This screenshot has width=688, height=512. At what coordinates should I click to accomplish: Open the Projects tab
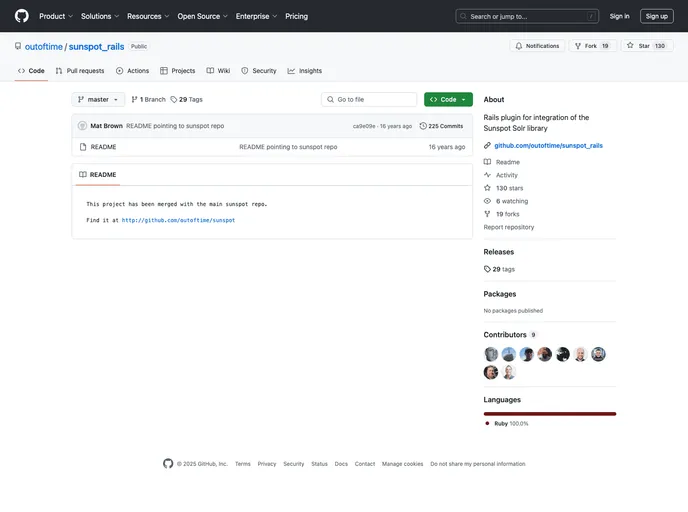click(178, 71)
